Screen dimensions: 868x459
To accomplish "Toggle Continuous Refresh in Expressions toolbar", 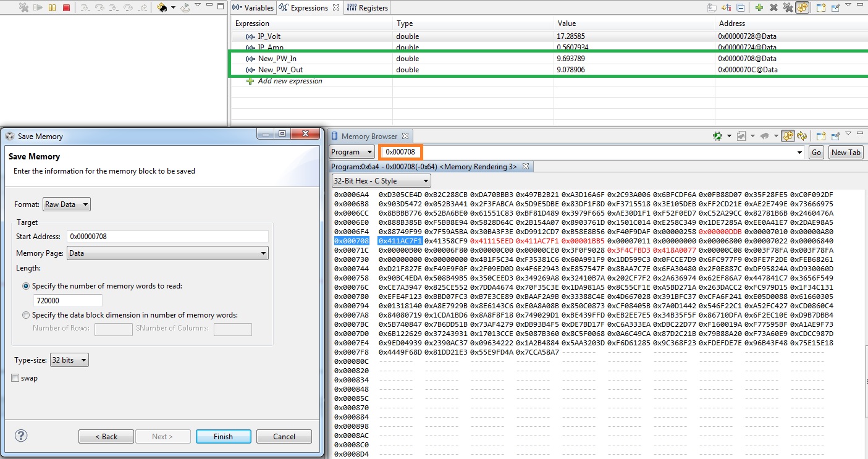I will click(x=803, y=8).
